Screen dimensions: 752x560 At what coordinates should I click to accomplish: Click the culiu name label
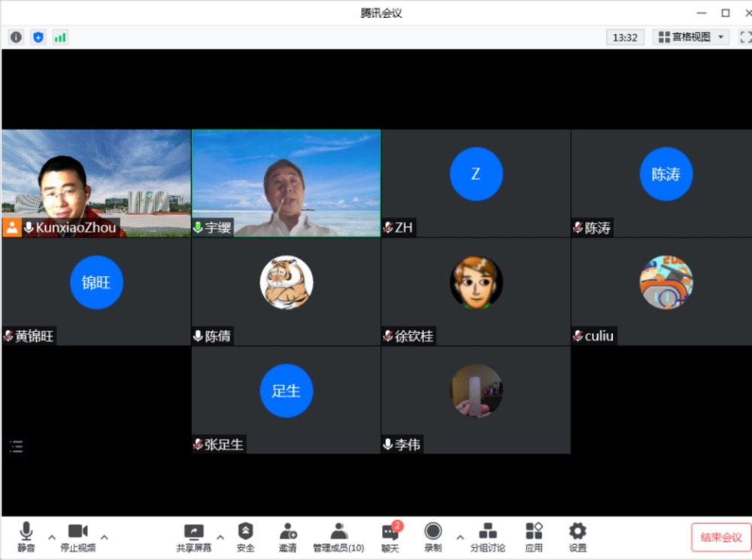[599, 336]
